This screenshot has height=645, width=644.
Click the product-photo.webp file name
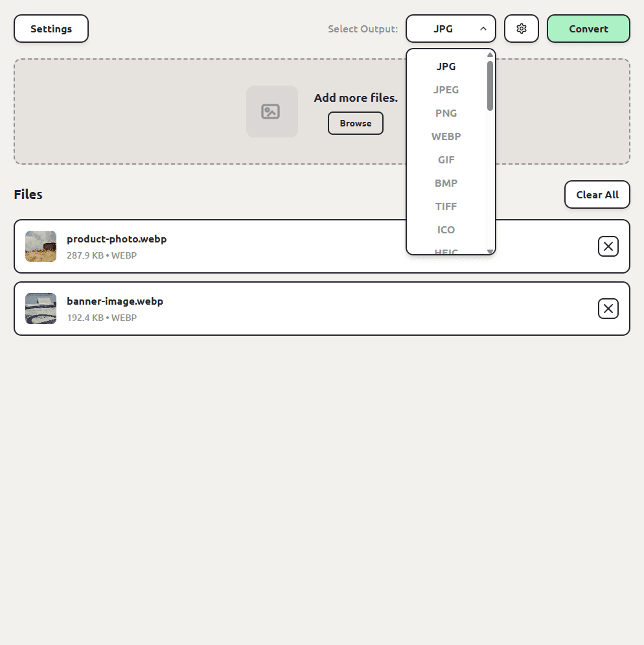coord(117,239)
